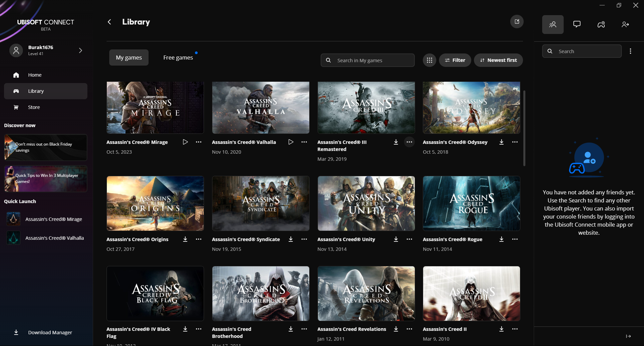Open the pop-out window icon beside the Library header

tap(517, 22)
